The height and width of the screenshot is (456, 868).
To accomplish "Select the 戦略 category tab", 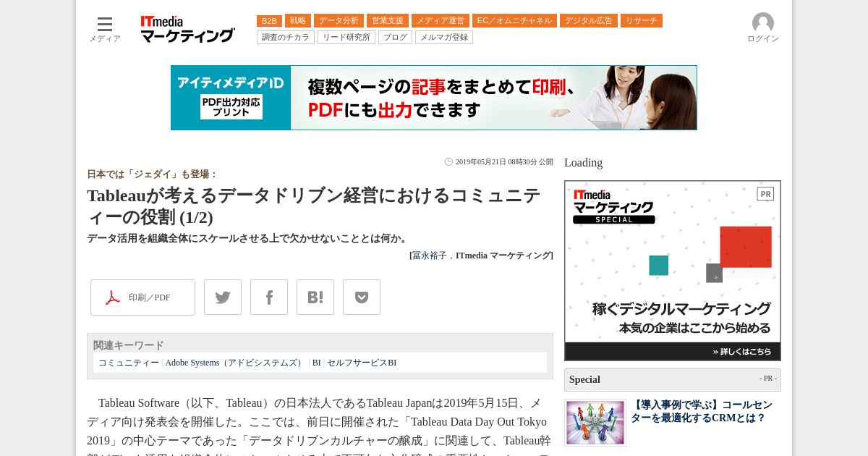I will pos(298,21).
